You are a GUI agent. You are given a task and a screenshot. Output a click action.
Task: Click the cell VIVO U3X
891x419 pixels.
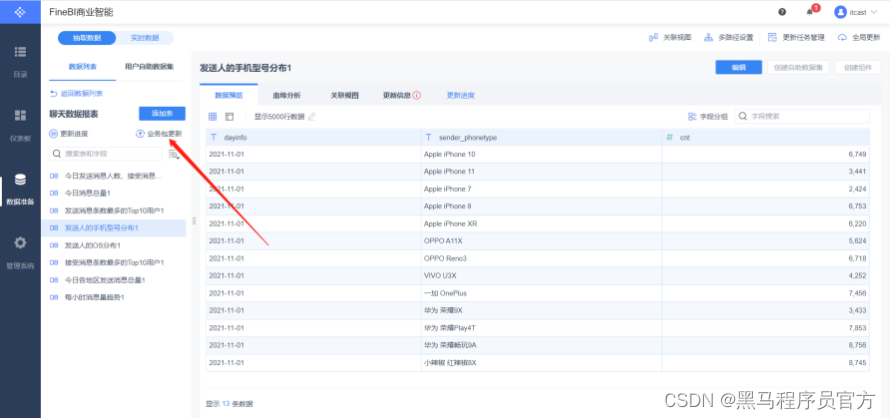pos(542,276)
